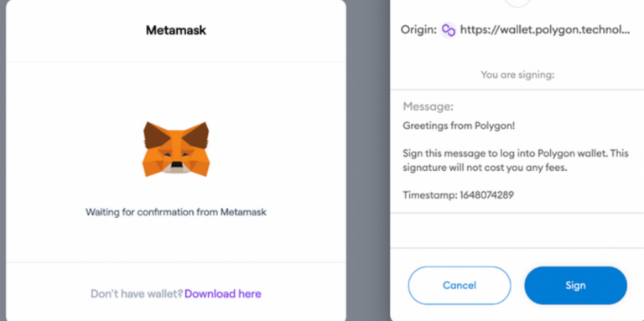Open the Download here link

[222, 294]
